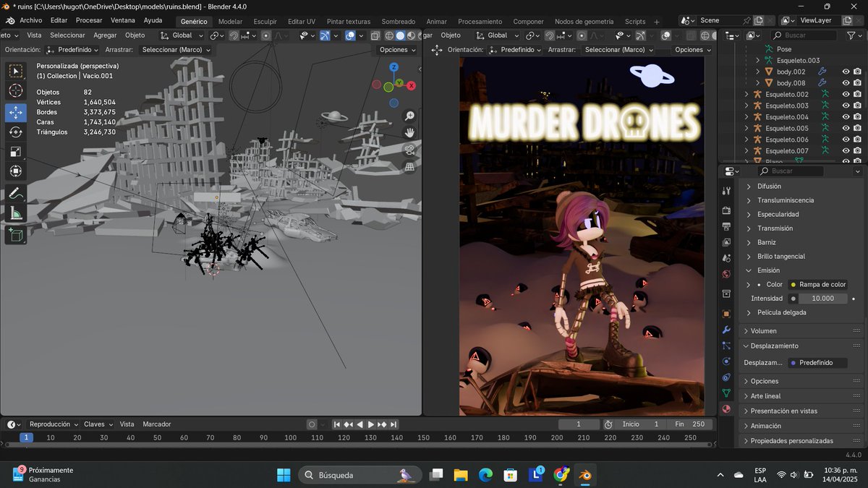Toggle timeline auto keying record button

pos(312,424)
